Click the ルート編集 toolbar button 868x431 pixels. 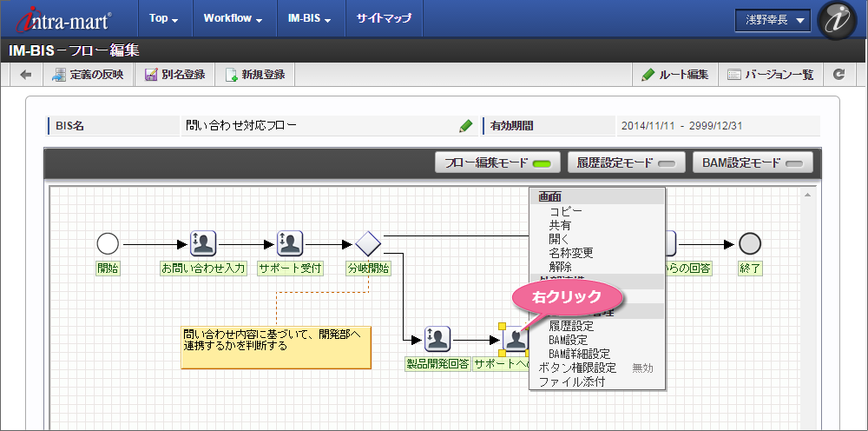click(674, 74)
